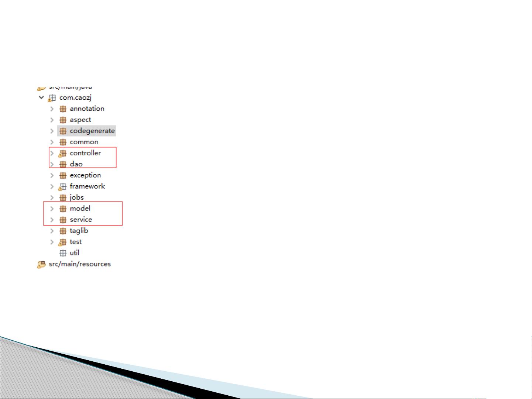
Task: Collapse the com.caozj package tree
Action: 41,97
